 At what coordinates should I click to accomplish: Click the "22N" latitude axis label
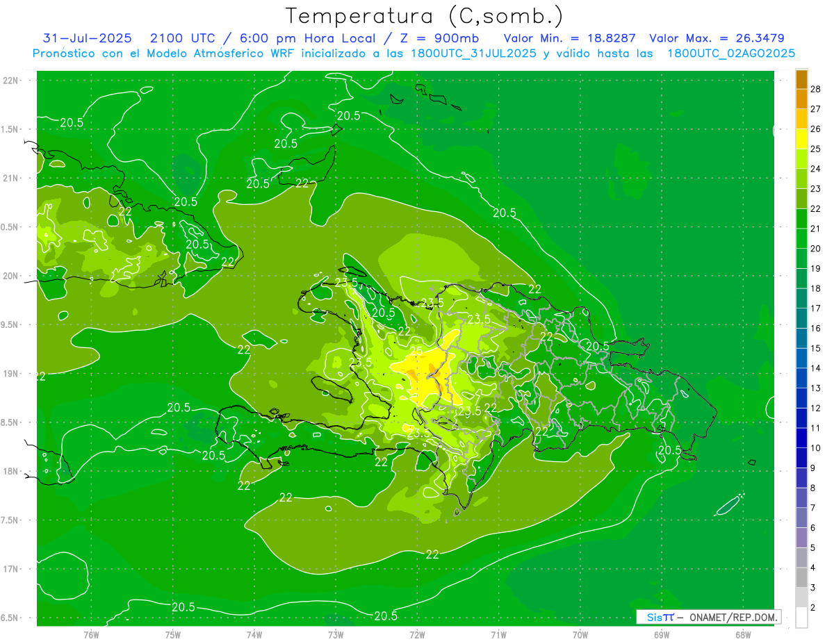pos(10,81)
